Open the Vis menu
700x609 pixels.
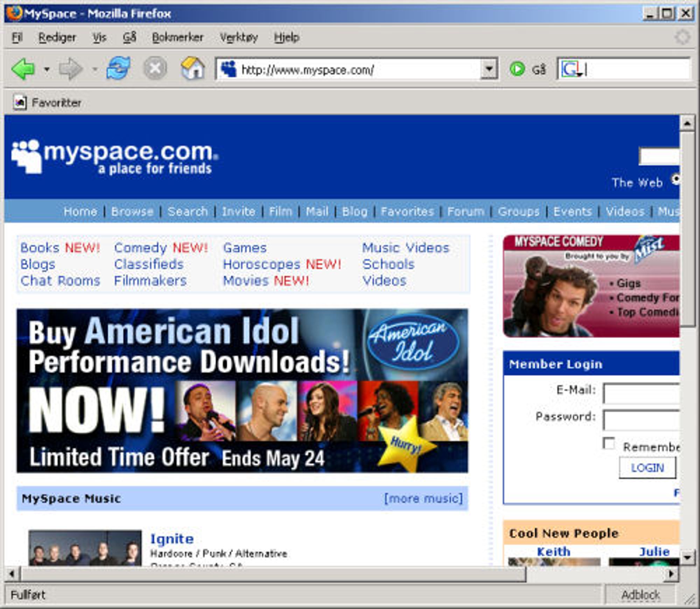[x=99, y=37]
